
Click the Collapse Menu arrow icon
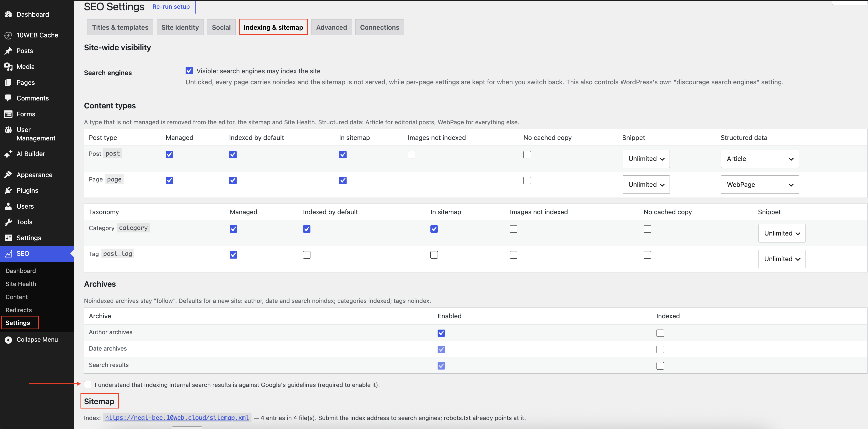tap(8, 340)
